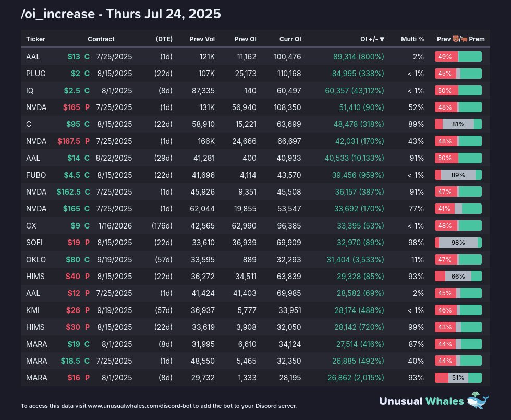Click the Ticker column header
511x420 pixels.
[x=35, y=39]
